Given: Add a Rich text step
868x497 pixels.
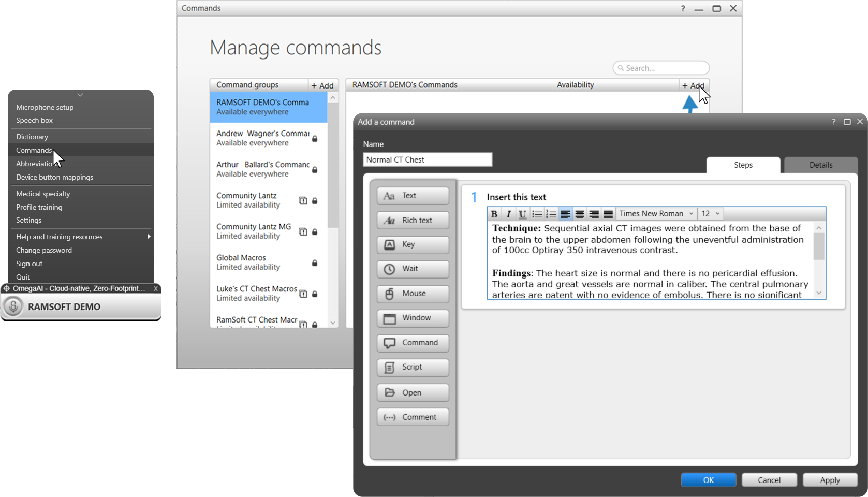Looking at the screenshot, I should 413,220.
